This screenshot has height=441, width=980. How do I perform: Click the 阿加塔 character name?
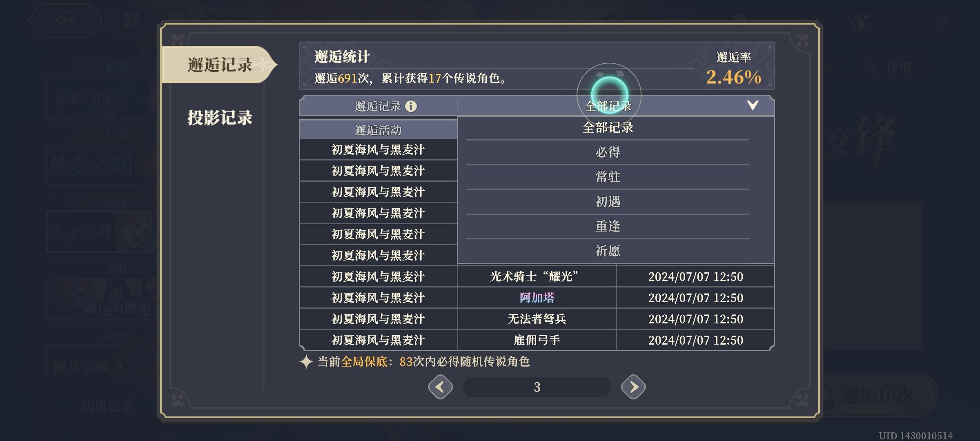coord(537,298)
